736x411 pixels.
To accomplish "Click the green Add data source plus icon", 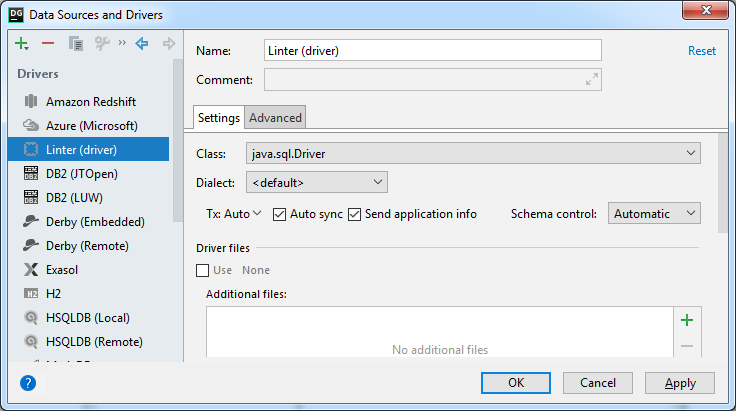I will click(22, 44).
